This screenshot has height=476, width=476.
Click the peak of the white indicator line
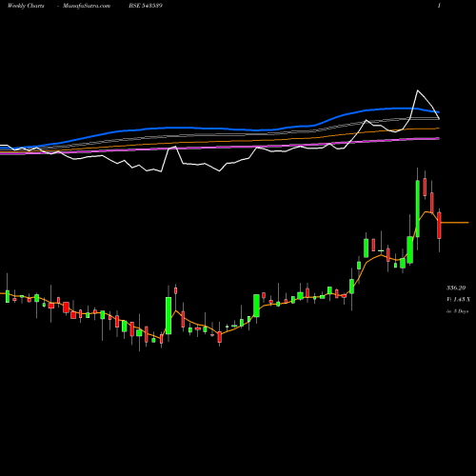(x=418, y=90)
